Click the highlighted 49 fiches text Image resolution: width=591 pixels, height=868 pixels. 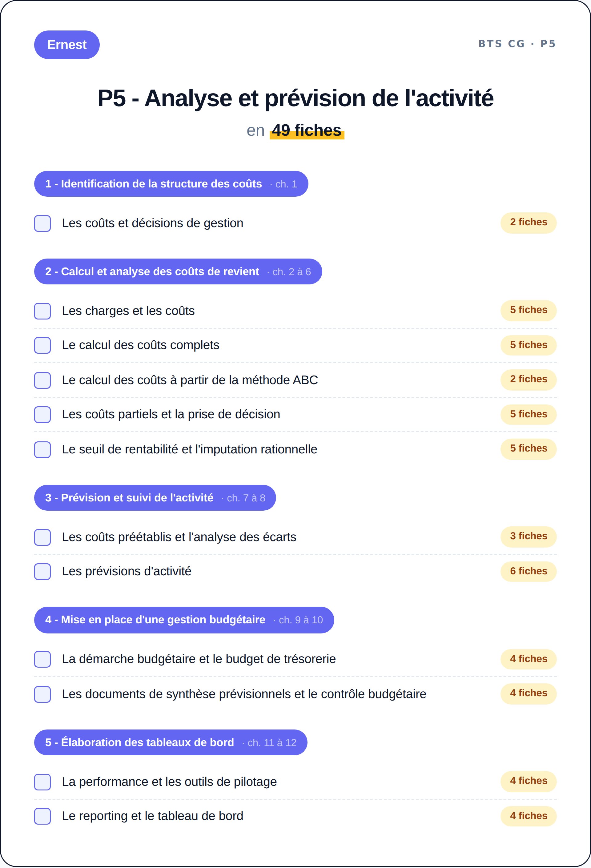(x=307, y=131)
